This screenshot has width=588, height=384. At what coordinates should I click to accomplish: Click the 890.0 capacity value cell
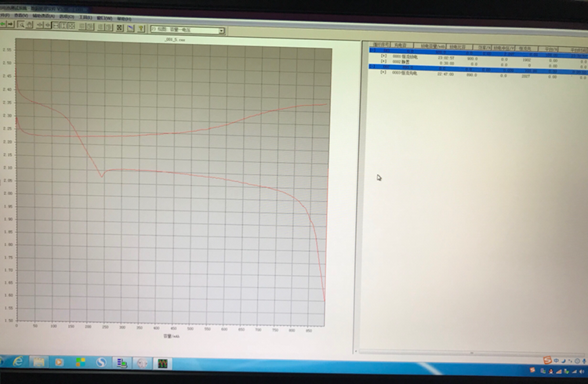(x=471, y=75)
